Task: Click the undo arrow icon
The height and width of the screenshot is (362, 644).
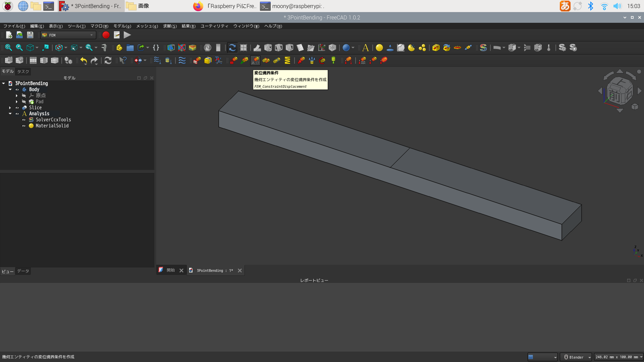Action: coord(84,60)
